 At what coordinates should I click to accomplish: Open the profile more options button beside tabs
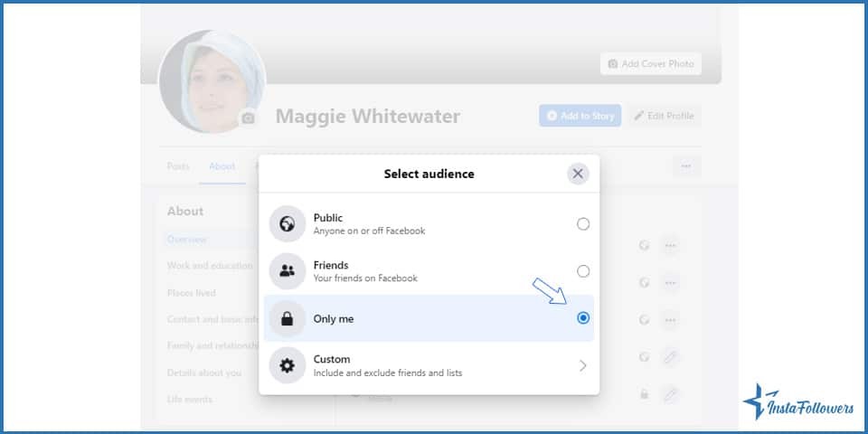pyautogui.click(x=686, y=166)
